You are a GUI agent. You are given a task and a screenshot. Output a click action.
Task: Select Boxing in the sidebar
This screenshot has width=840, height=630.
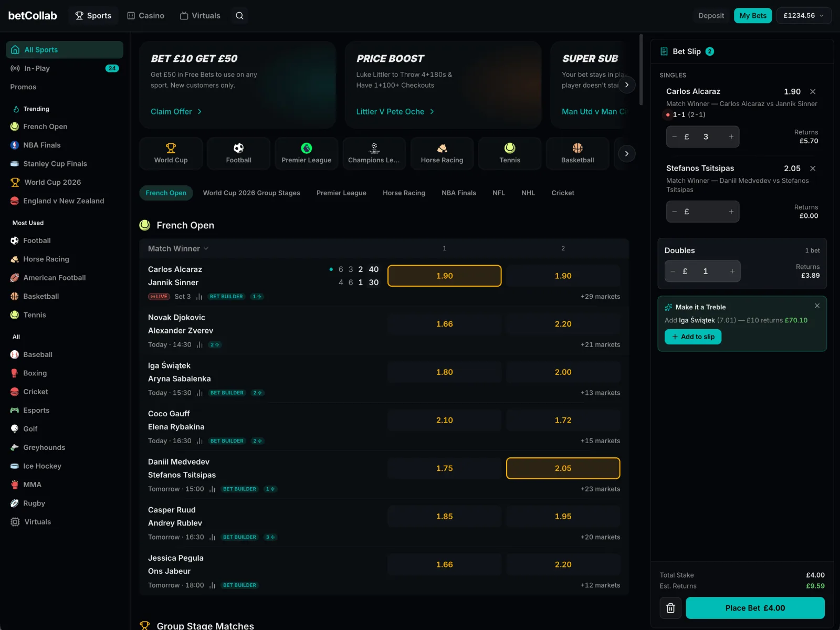[x=65, y=373]
